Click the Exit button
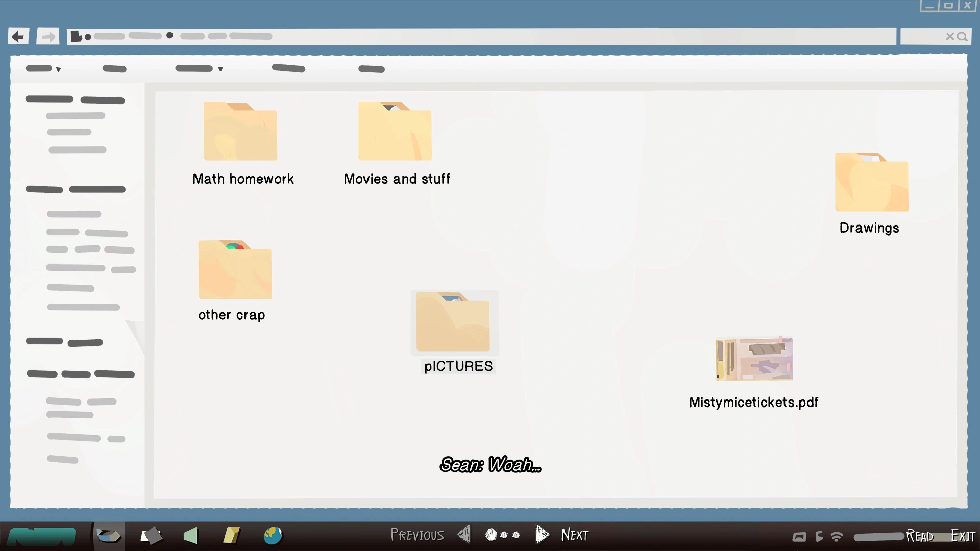This screenshot has width=980, height=551. (963, 536)
